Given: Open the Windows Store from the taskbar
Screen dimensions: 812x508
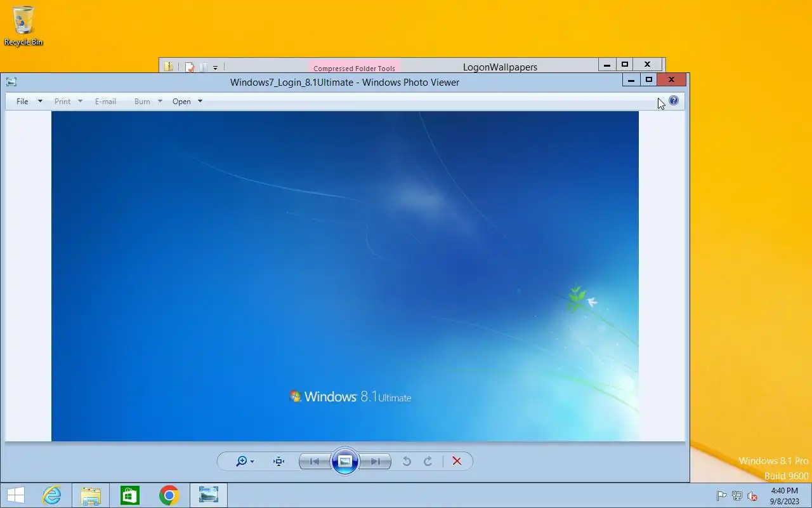Looking at the screenshot, I should point(130,495).
